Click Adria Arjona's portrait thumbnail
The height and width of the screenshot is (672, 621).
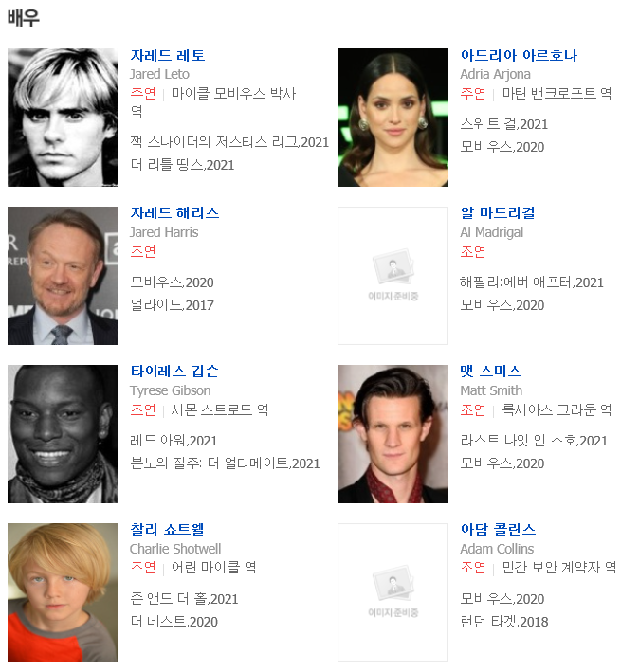click(393, 118)
